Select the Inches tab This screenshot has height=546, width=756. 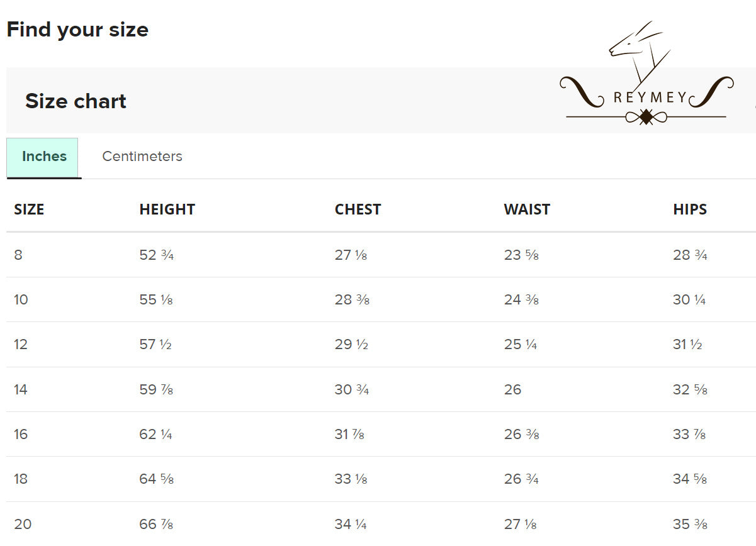tap(44, 157)
